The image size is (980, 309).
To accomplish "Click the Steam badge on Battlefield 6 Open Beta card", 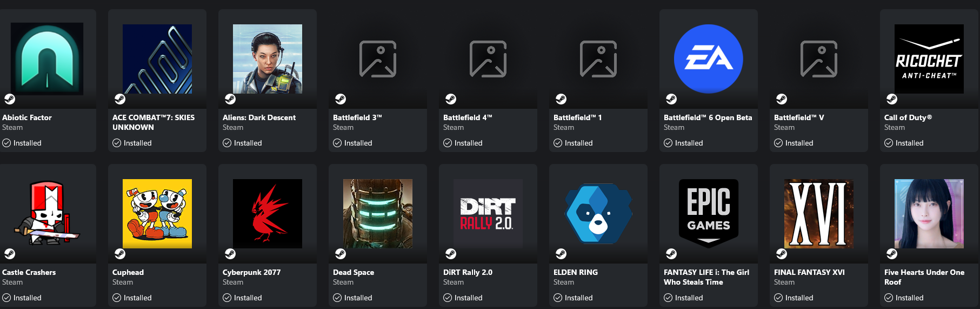I will [671, 99].
